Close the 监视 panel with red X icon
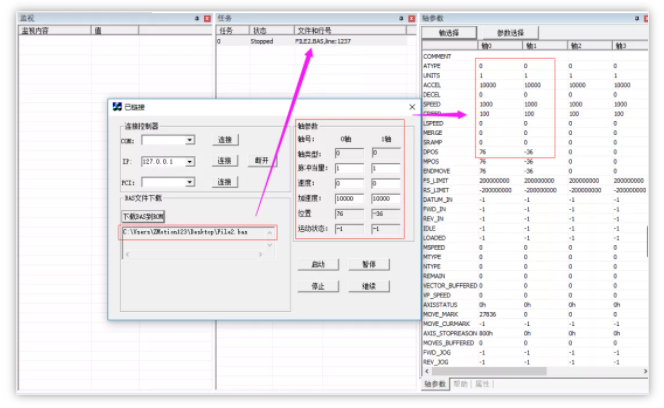664x408 pixels. (x=207, y=19)
